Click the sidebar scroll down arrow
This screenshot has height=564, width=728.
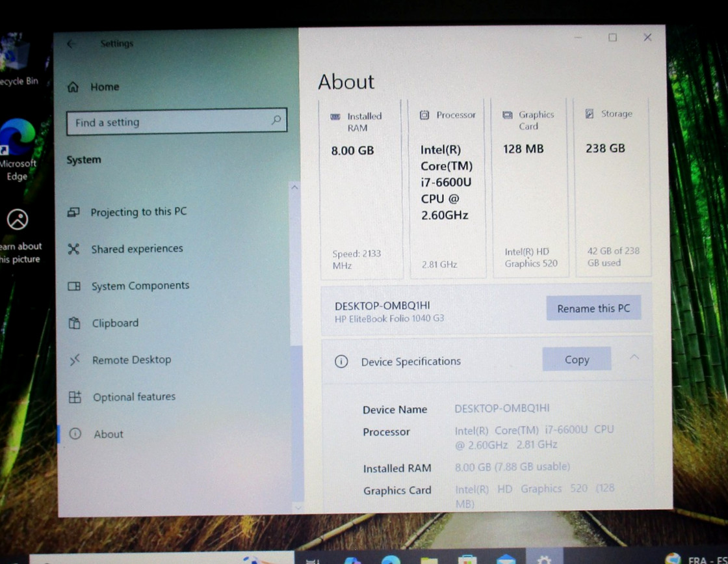pyautogui.click(x=298, y=507)
